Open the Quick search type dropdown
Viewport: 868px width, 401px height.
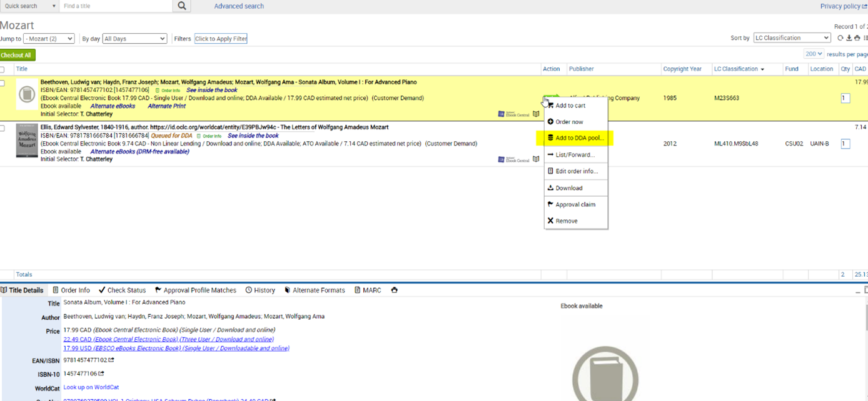[29, 6]
